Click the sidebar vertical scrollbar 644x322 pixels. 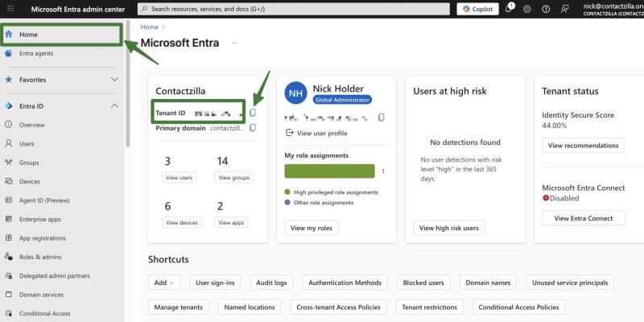click(x=127, y=85)
